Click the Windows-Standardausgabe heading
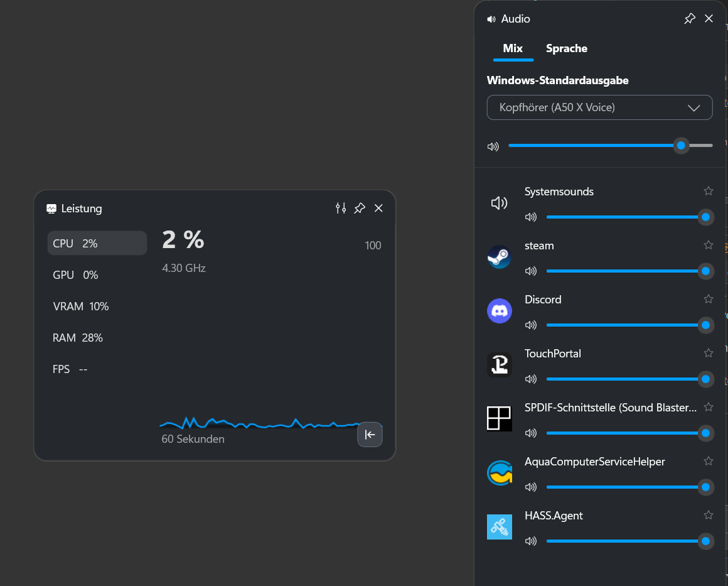Image resolution: width=728 pixels, height=586 pixels. 557,80
